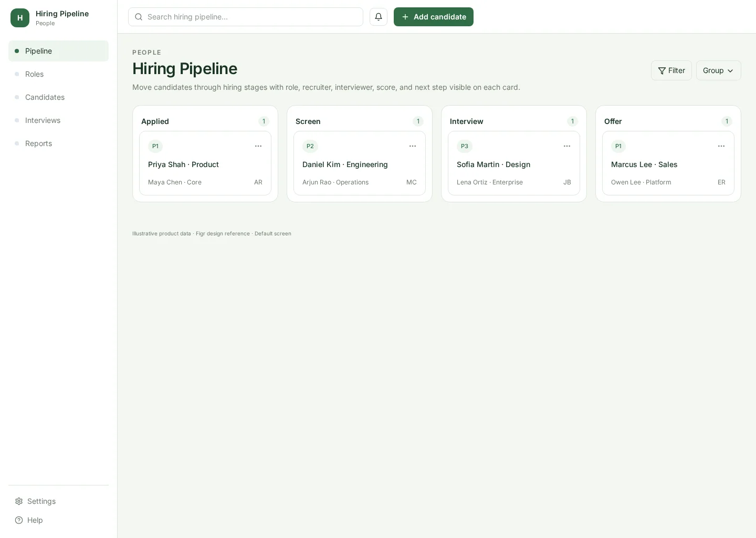Open the options menu on Marcus Lee card
Screen dimensions: 756x538
(721, 146)
